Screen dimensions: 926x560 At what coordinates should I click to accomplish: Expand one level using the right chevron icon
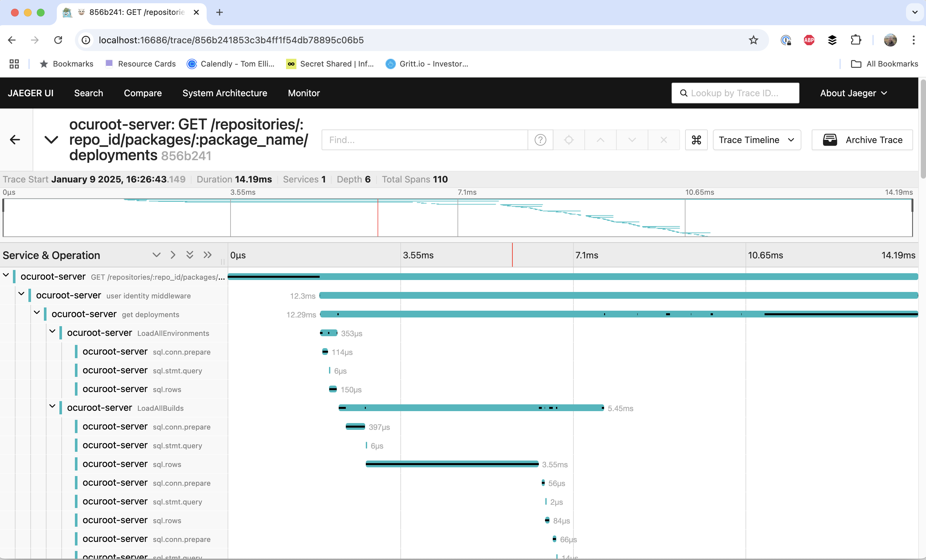coord(172,255)
